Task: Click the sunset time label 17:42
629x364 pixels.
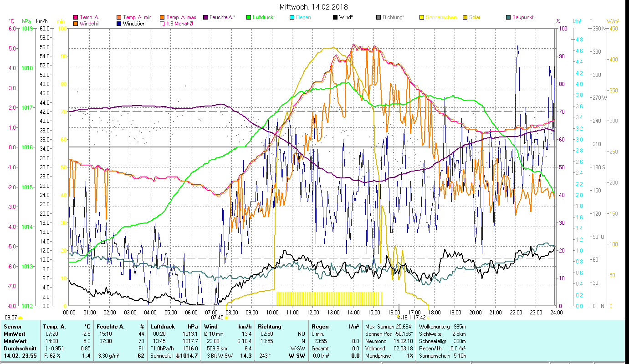Action: [419, 318]
